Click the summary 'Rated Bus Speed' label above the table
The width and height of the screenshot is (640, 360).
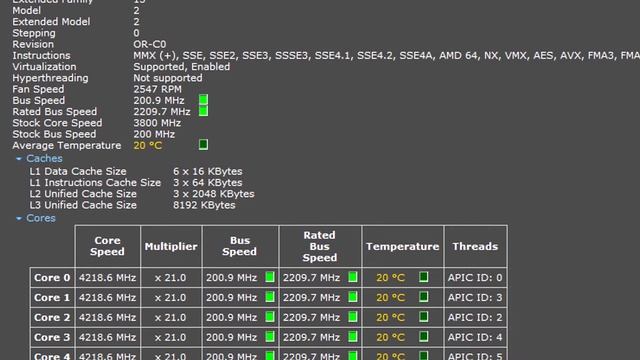click(x=55, y=112)
